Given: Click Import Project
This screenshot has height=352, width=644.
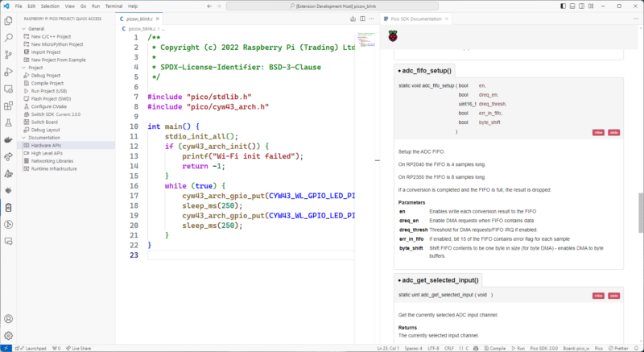Looking at the screenshot, I should 46,52.
